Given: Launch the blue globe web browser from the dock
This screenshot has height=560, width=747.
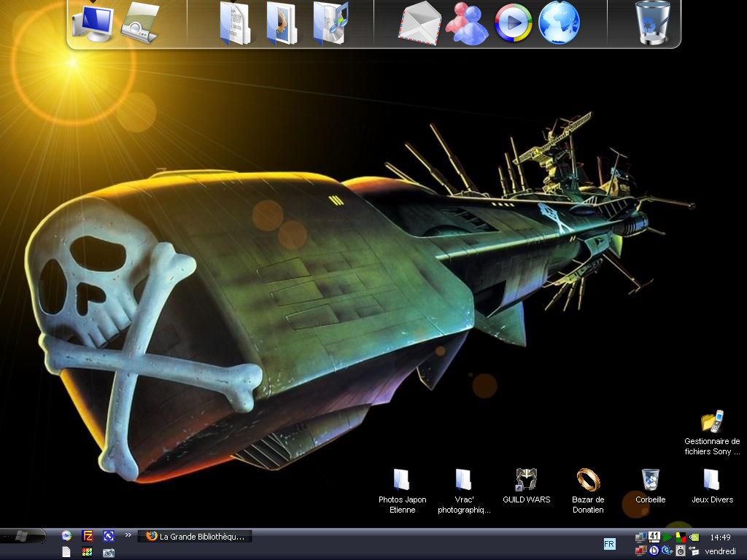Looking at the screenshot, I should [x=560, y=23].
